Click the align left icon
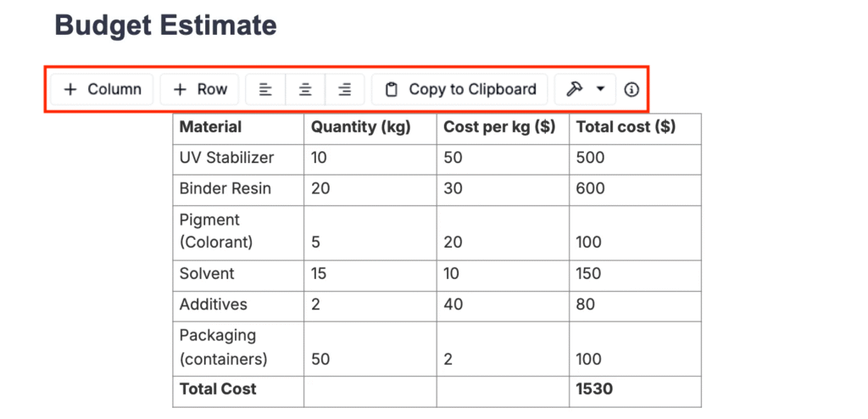 tap(265, 89)
